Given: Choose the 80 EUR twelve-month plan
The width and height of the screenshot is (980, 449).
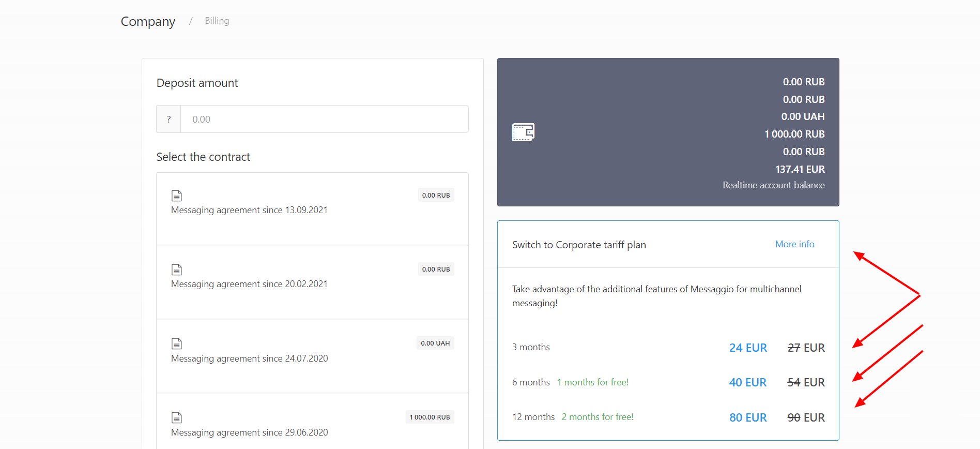Looking at the screenshot, I should click(x=748, y=417).
